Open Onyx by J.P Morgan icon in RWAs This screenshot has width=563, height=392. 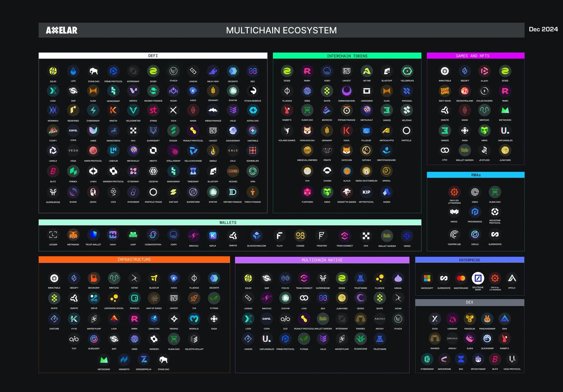point(455,192)
